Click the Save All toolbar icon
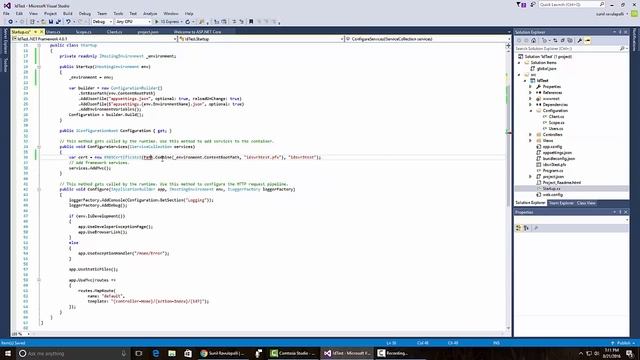 click(x=58, y=22)
